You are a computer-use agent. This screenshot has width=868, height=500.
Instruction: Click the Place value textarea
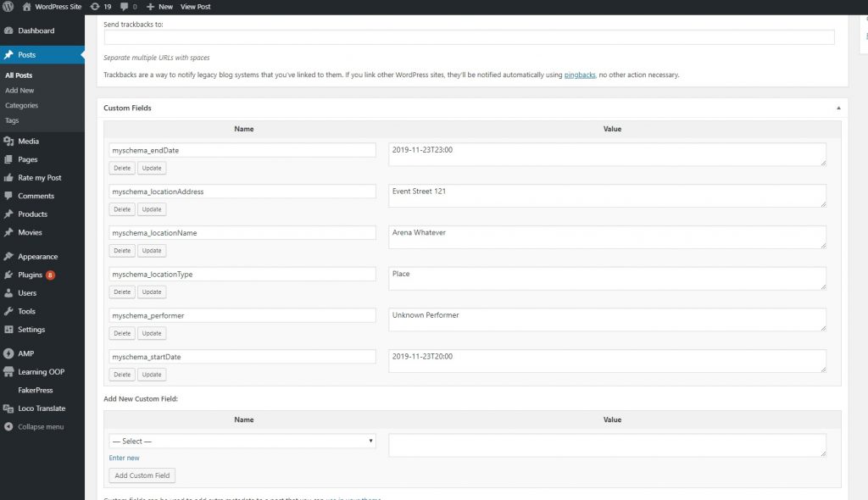(x=607, y=279)
